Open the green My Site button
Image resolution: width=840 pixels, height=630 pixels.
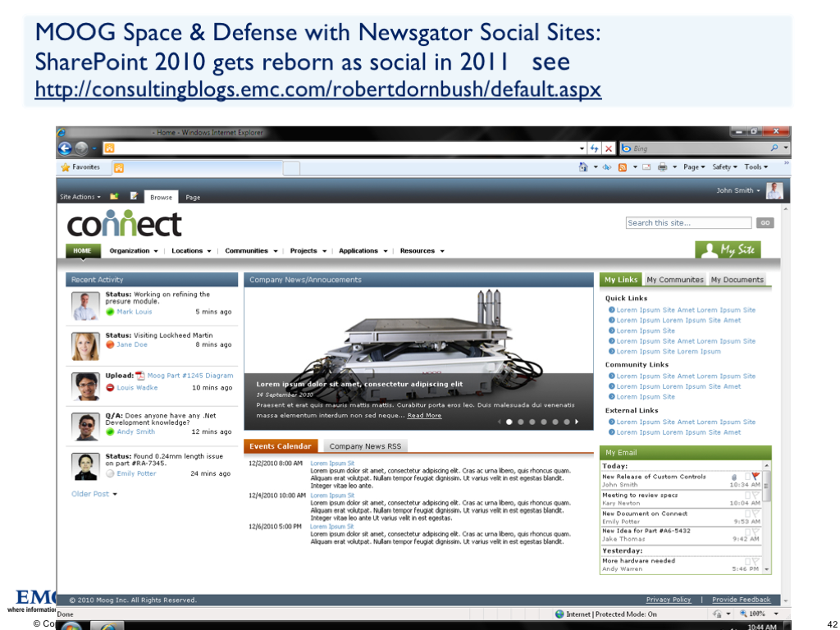point(728,249)
